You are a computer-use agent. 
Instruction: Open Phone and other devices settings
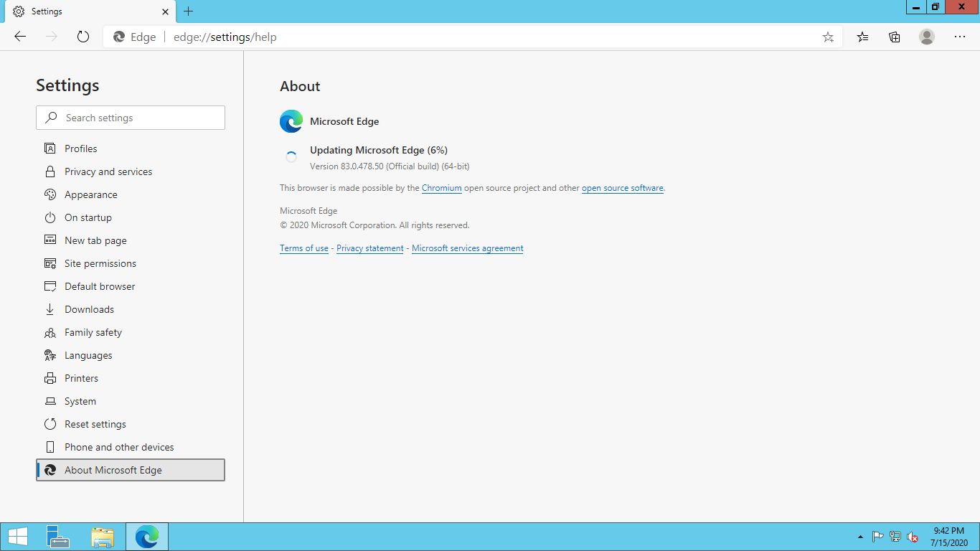pos(131,447)
